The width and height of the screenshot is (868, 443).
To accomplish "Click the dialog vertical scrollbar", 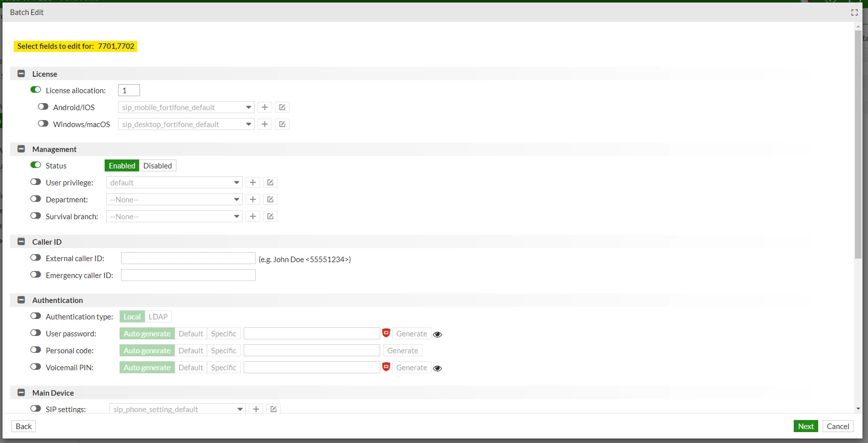I will pyautogui.click(x=858, y=145).
